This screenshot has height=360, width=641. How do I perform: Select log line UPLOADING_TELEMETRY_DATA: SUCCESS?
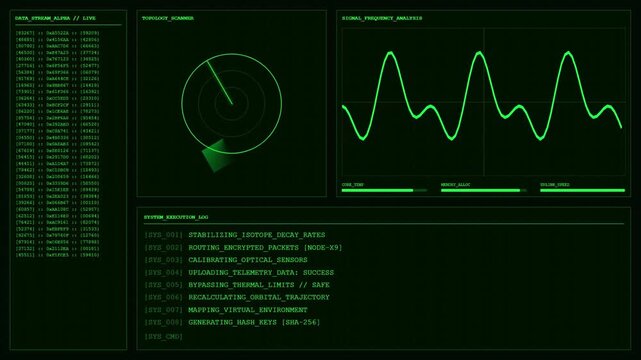pos(261,273)
